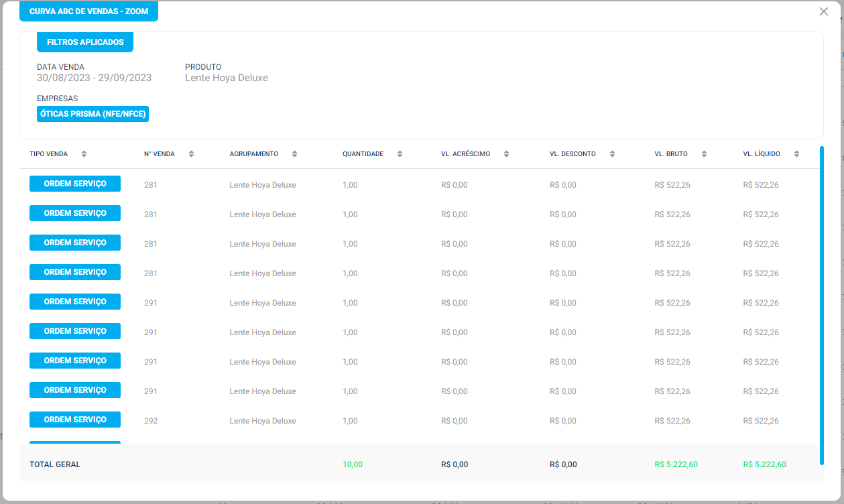Open first Ordem Serviço of sale 291
This screenshot has height=504, width=844.
click(75, 302)
